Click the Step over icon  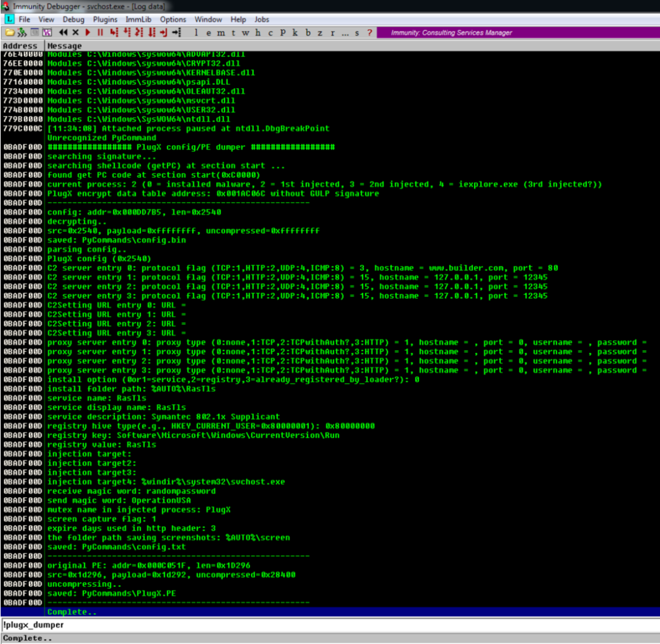click(127, 32)
